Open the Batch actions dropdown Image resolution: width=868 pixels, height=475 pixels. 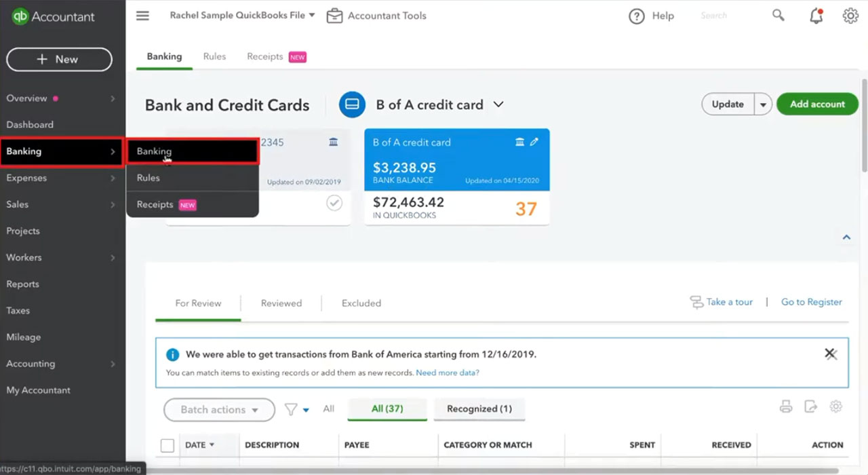pyautogui.click(x=219, y=410)
